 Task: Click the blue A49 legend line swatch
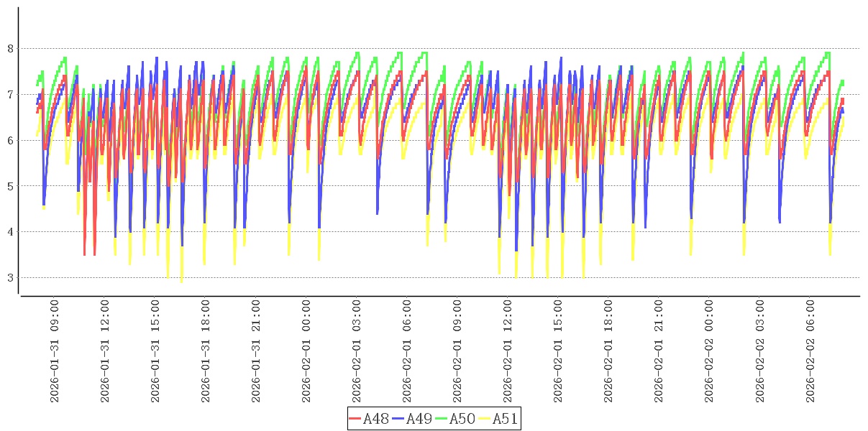click(x=398, y=419)
